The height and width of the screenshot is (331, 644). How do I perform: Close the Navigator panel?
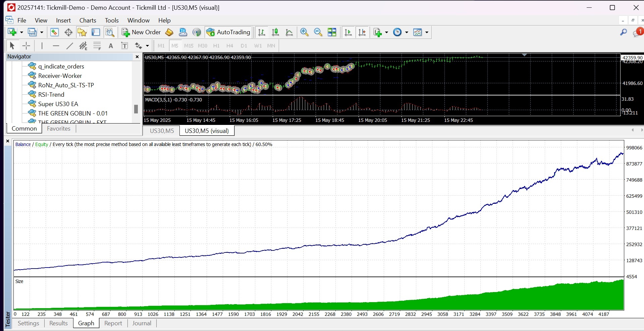pos(137,57)
